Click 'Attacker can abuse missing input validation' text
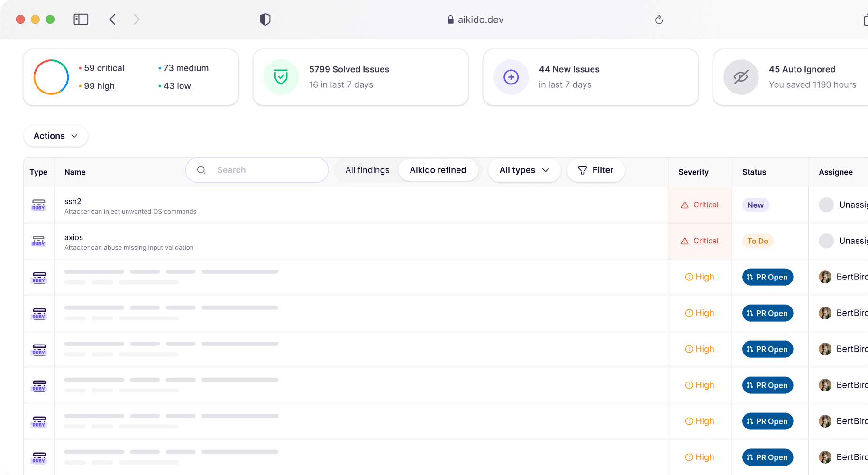 129,248
